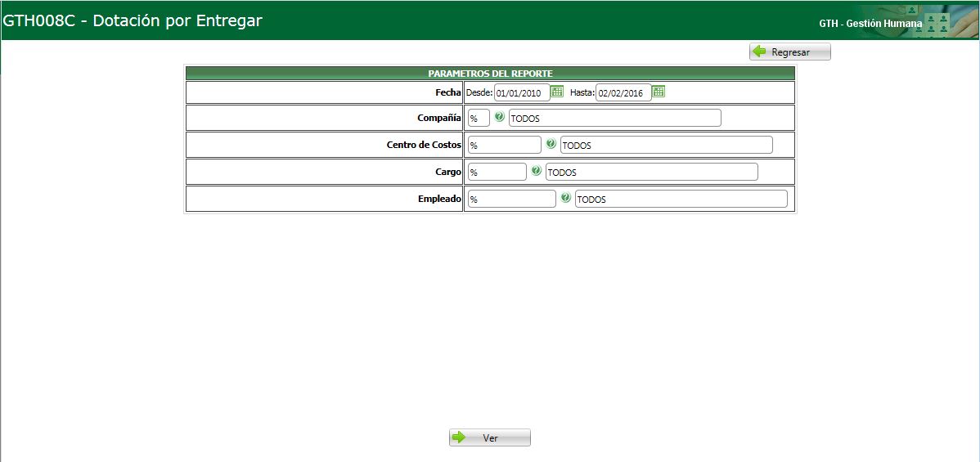Focus the Cargo TODOS description field

[652, 172]
